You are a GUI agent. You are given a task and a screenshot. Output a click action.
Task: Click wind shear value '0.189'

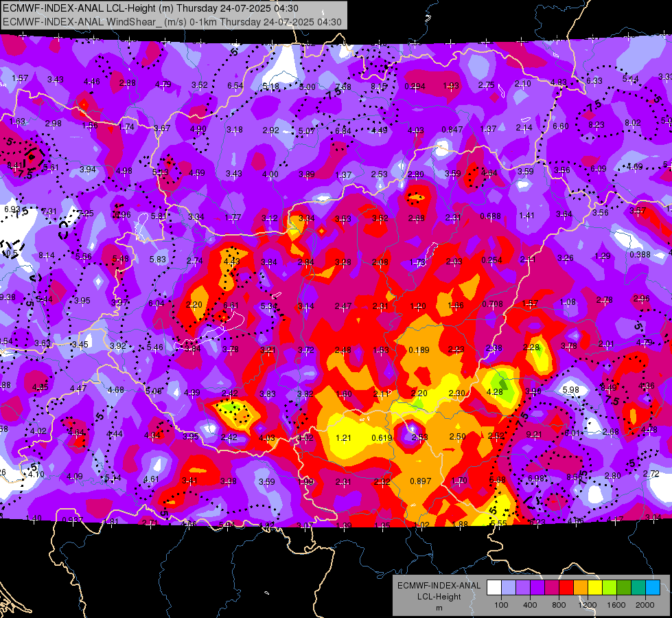pos(419,350)
